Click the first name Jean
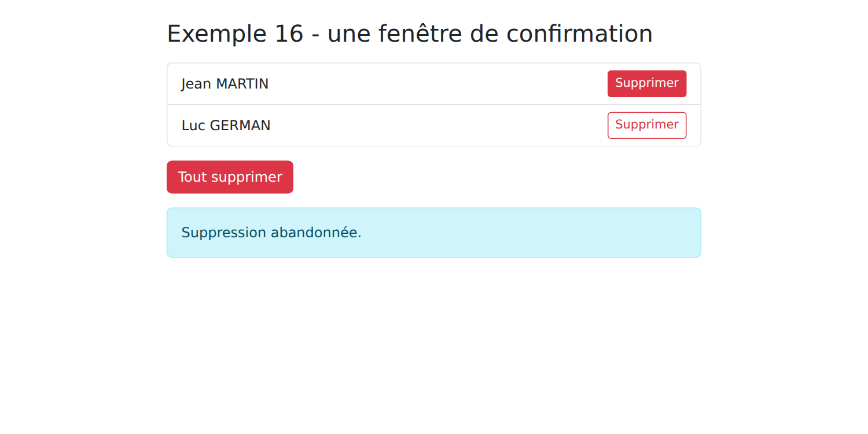 [x=196, y=84]
